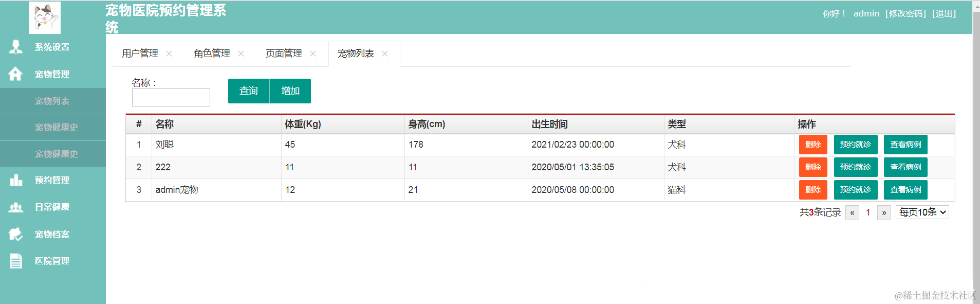The height and width of the screenshot is (304, 980).
Task: Switch to the 页面管理 tab
Action: tap(284, 53)
